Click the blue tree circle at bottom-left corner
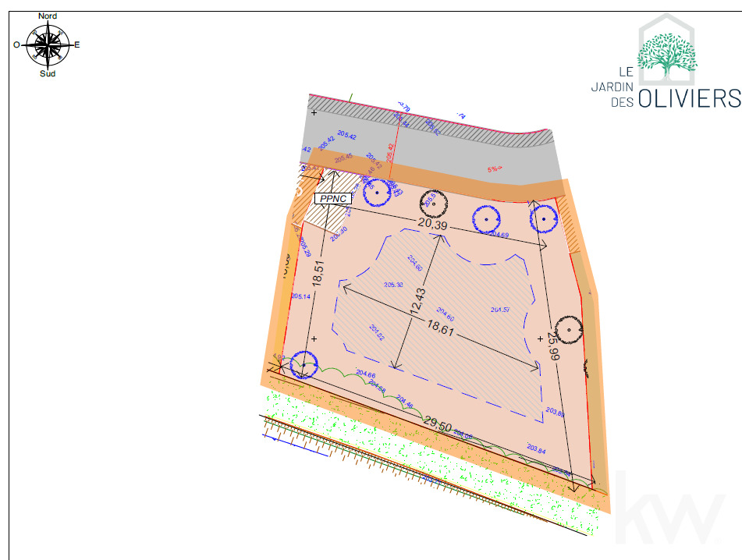This screenshot has width=742, height=560. click(304, 364)
